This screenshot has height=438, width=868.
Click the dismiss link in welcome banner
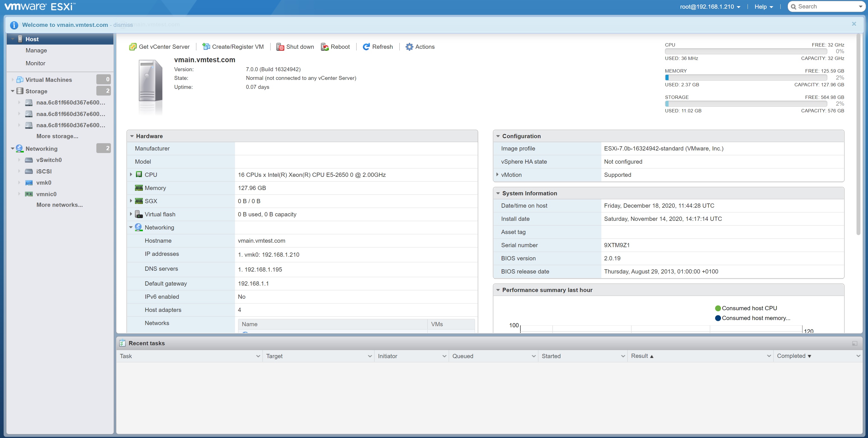(x=123, y=25)
